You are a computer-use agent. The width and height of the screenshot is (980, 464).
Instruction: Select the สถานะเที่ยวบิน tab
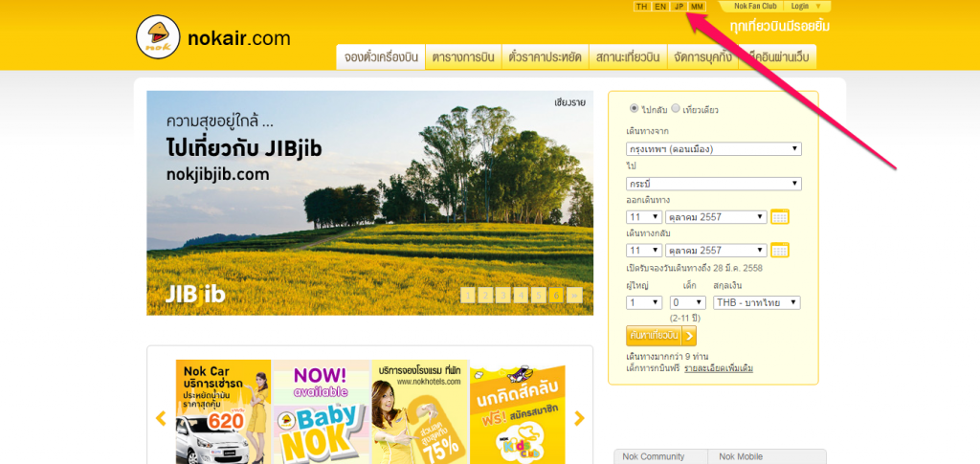point(628,57)
